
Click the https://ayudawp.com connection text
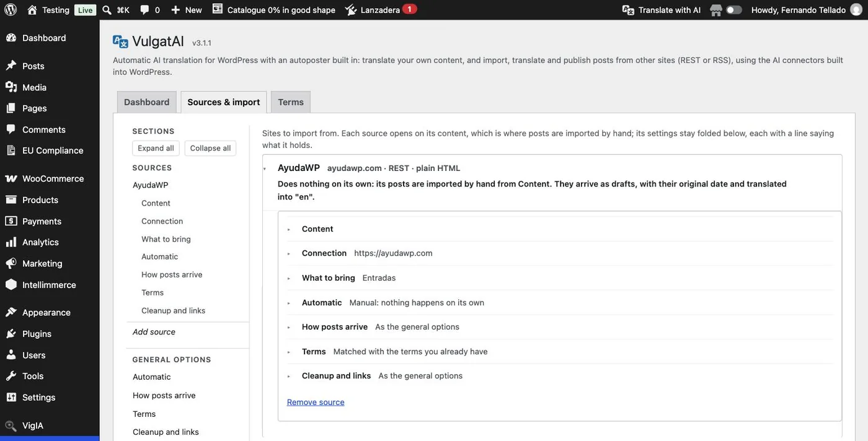tap(393, 253)
